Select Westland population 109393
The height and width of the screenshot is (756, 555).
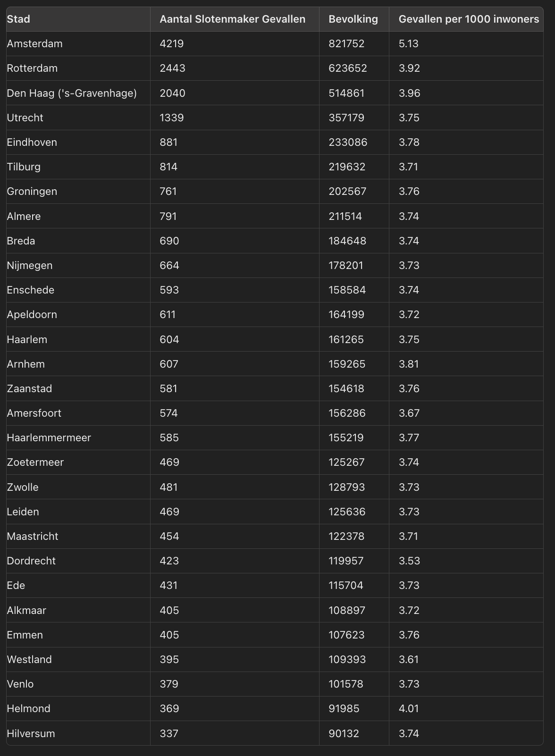click(x=347, y=659)
